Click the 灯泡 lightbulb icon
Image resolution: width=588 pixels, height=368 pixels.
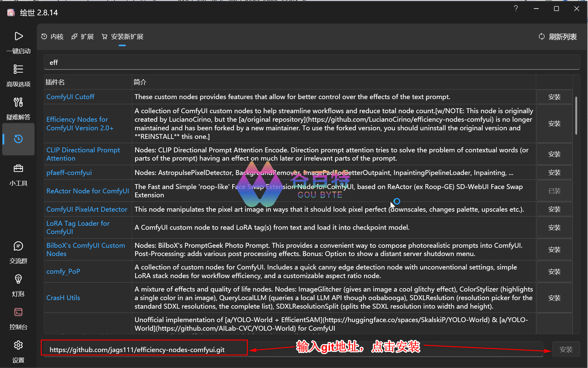coord(18,279)
